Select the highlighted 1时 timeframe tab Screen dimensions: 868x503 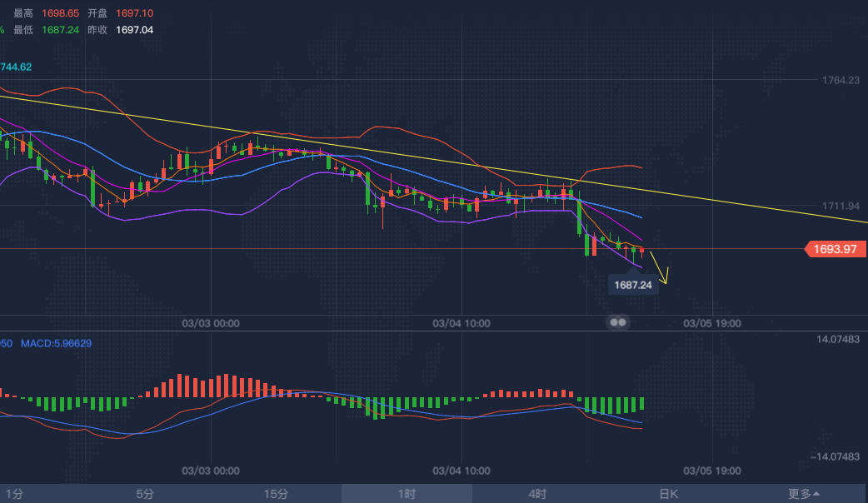point(406,494)
